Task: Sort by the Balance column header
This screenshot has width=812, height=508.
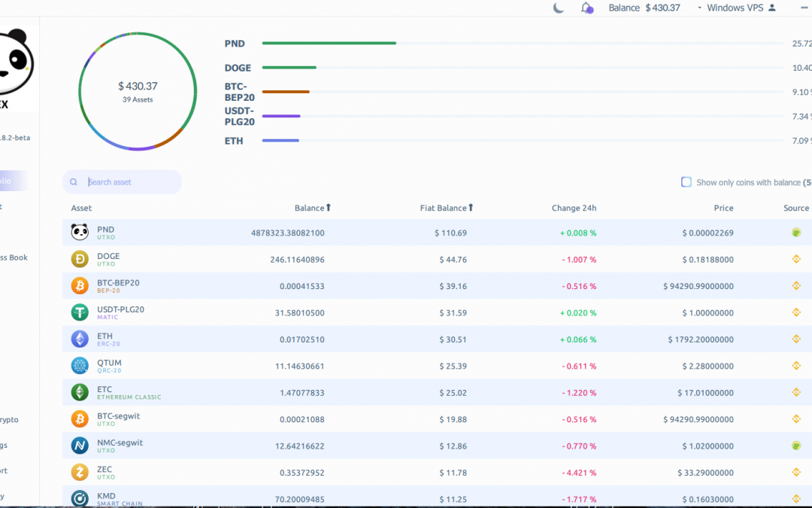Action: click(x=312, y=208)
